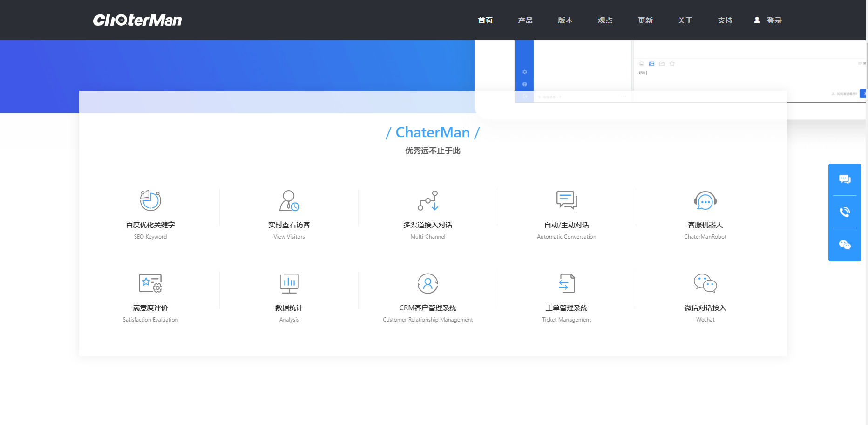Select the 实时查看访客 title

coord(289,225)
